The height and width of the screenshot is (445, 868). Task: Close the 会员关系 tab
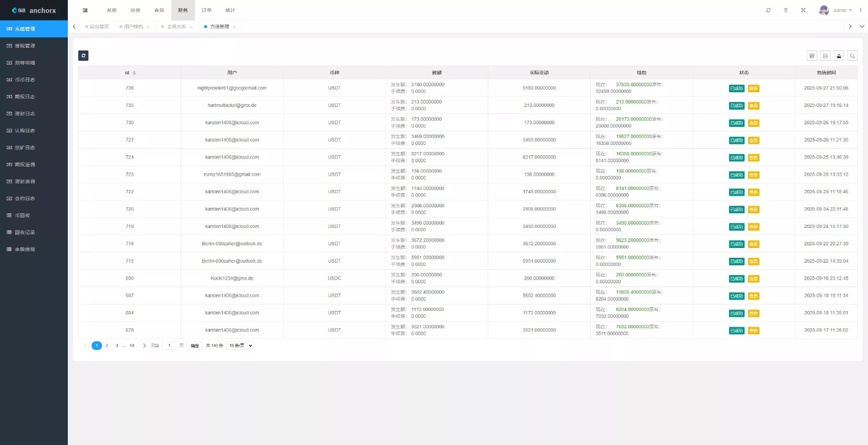coord(191,27)
